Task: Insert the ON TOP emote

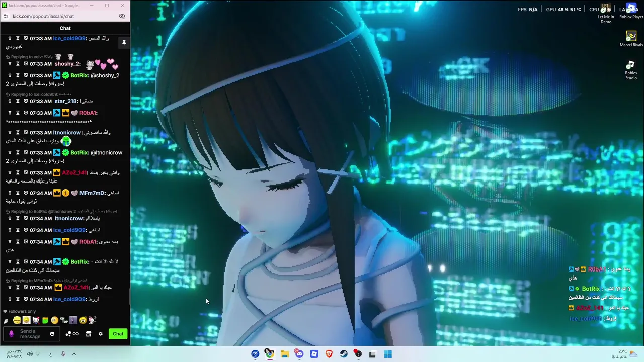Action: (x=64, y=320)
